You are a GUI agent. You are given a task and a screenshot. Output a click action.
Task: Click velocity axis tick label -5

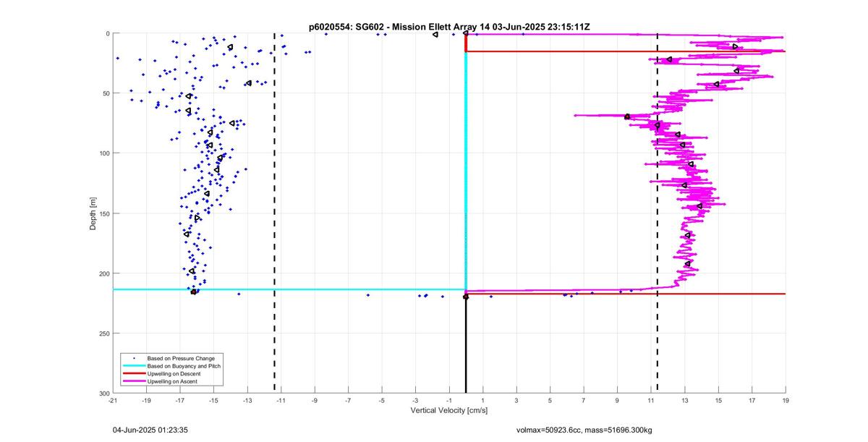point(382,400)
